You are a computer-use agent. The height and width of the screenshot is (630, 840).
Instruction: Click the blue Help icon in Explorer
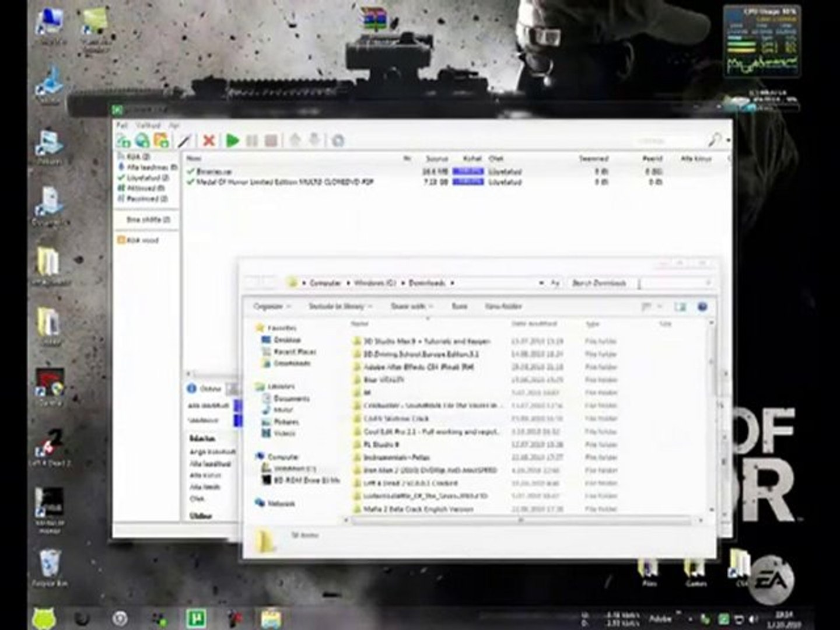pos(702,306)
